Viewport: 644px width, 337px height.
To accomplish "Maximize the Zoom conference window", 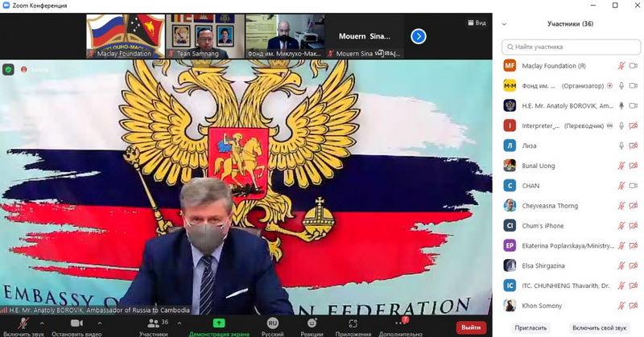I will click(x=615, y=6).
